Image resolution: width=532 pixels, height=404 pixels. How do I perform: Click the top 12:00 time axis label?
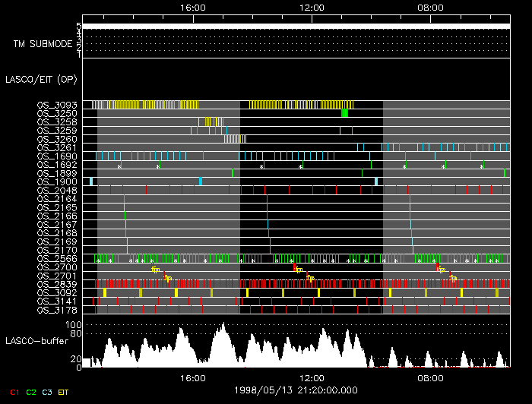click(x=312, y=7)
